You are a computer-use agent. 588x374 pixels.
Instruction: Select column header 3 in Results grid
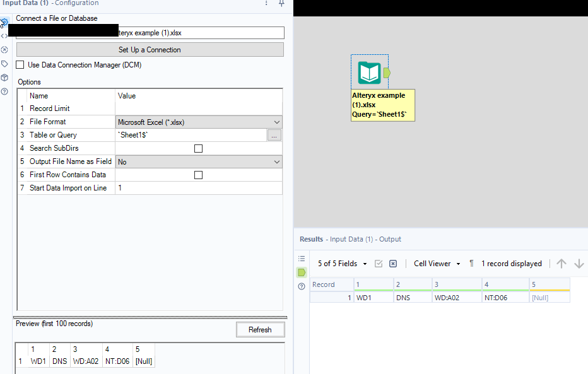coord(457,284)
